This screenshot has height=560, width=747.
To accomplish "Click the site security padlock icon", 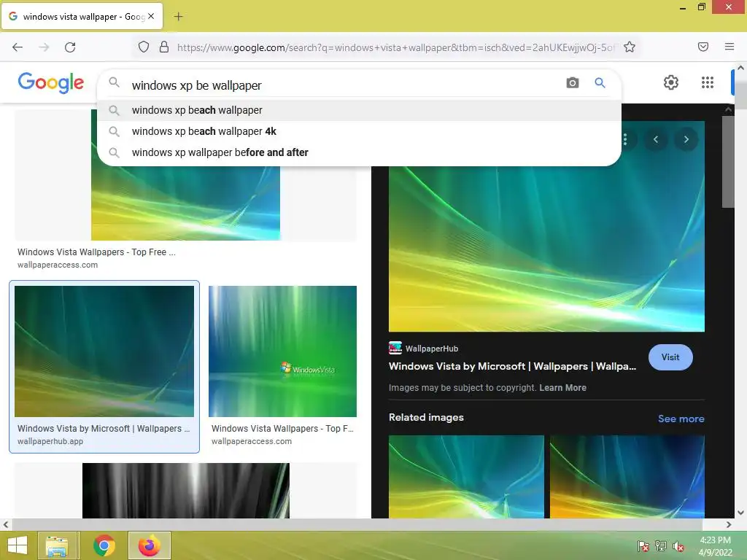I will click(x=164, y=47).
